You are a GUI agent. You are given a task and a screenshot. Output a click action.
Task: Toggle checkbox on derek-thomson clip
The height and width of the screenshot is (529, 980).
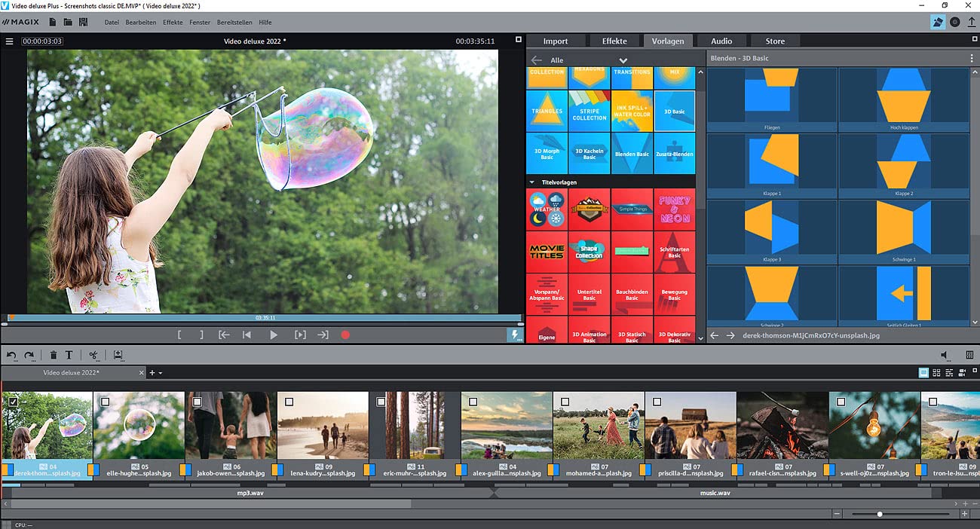point(14,402)
